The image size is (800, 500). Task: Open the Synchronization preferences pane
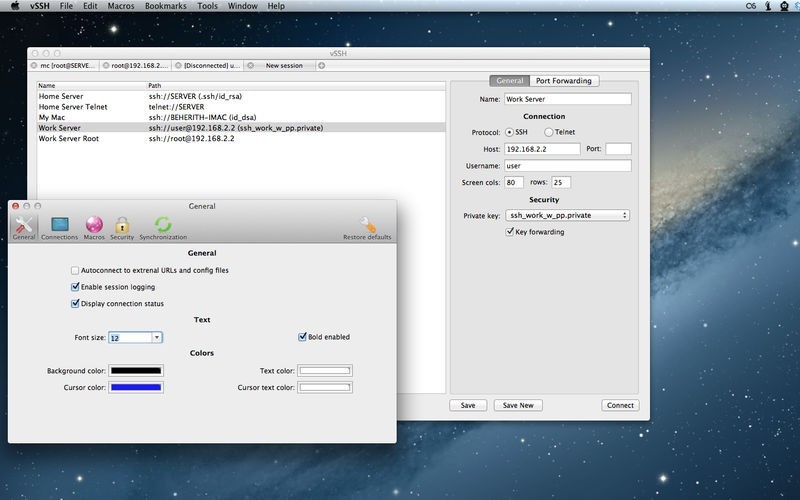[162, 227]
